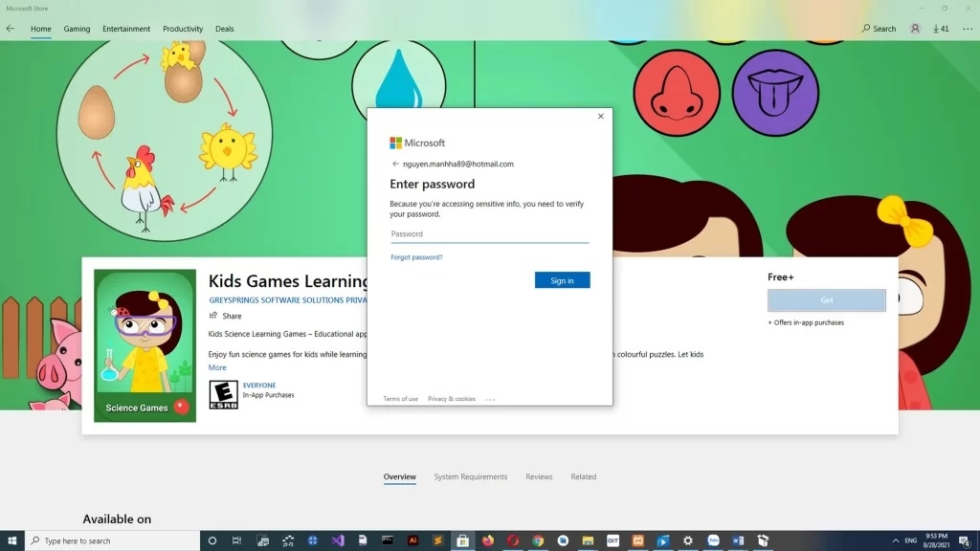This screenshot has width=980, height=551.
Task: Open Command Prompt from taskbar
Action: (388, 540)
